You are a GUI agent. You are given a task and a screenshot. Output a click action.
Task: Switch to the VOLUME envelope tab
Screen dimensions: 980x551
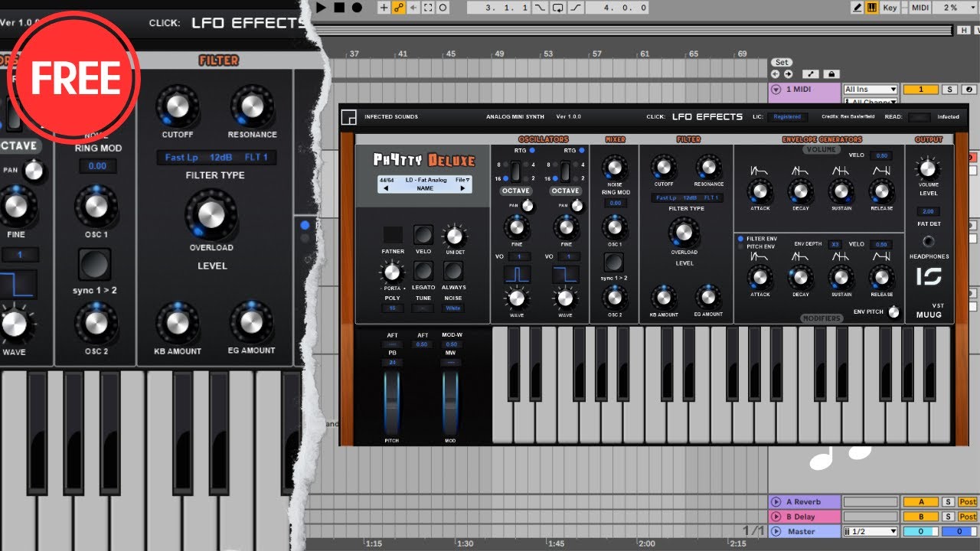[820, 149]
